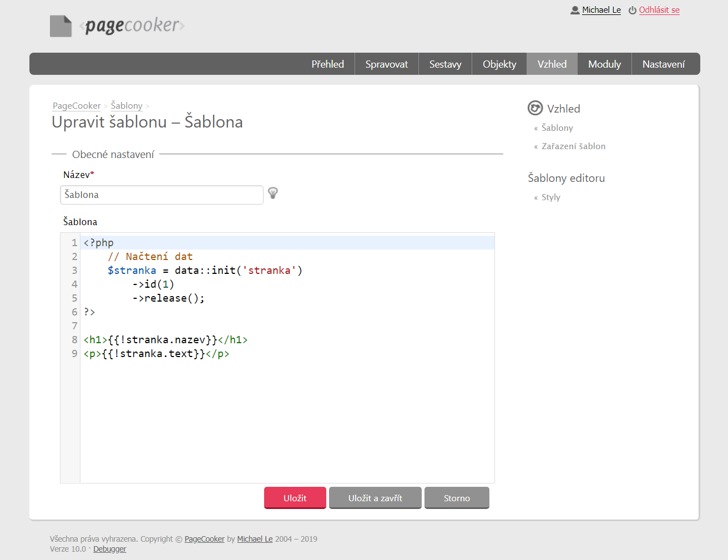This screenshot has height=560, width=728.
Task: Click the Šablony breadcrumb link
Action: (127, 105)
